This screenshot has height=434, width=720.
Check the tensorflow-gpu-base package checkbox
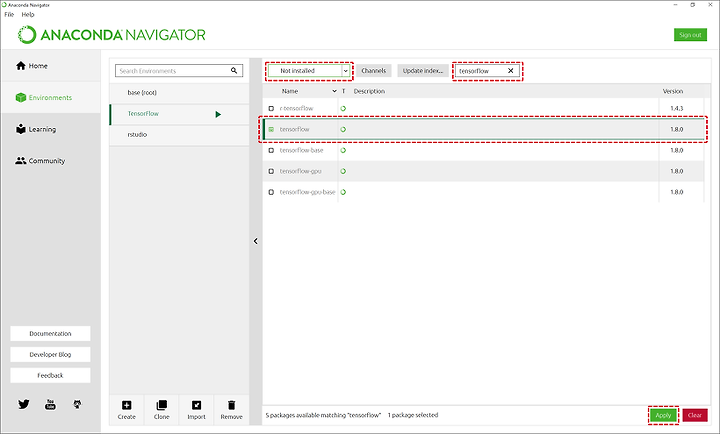(x=271, y=192)
